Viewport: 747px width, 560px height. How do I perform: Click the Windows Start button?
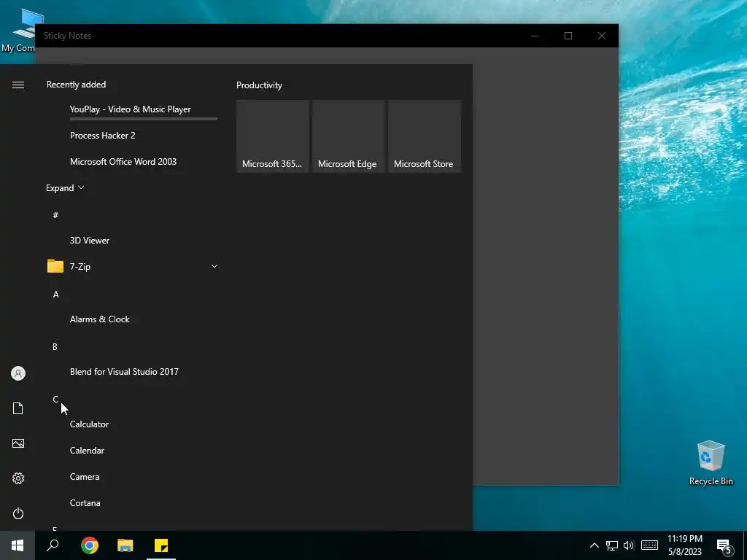click(18, 545)
